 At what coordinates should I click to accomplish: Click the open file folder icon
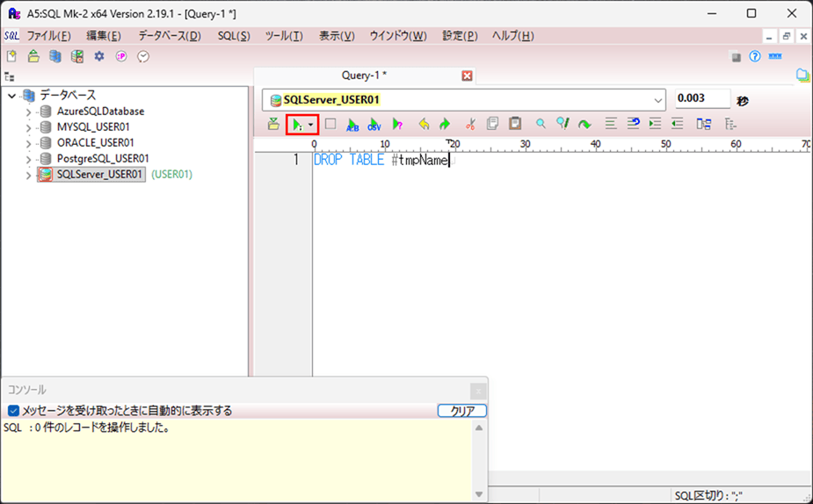33,56
